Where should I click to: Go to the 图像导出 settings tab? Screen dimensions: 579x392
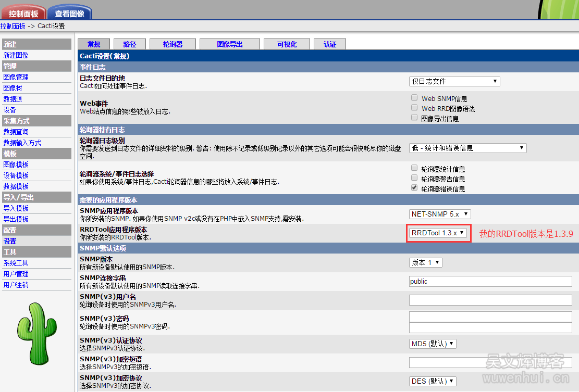(230, 44)
